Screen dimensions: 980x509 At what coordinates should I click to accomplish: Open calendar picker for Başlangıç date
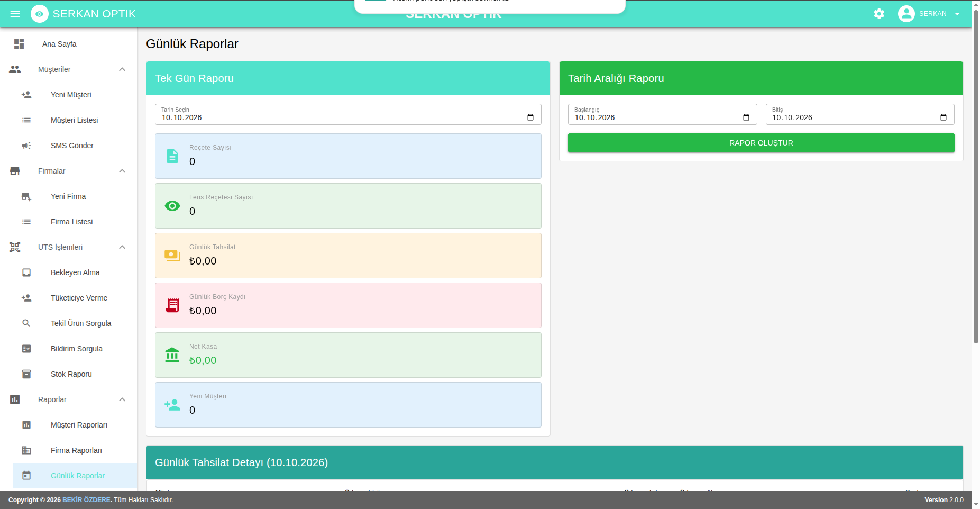746,117
